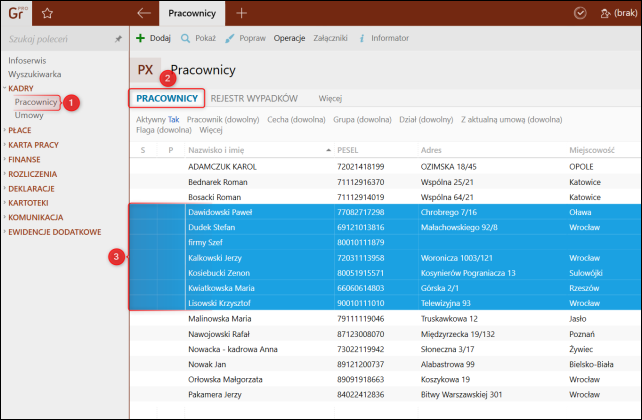The image size is (642, 420).
Task: Open the Operacje menu
Action: click(289, 37)
